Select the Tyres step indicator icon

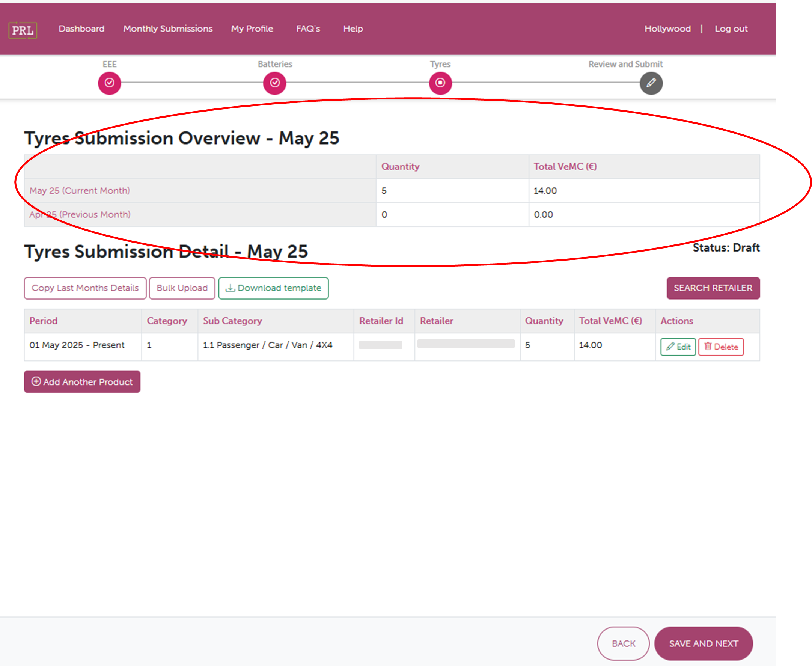pos(440,83)
